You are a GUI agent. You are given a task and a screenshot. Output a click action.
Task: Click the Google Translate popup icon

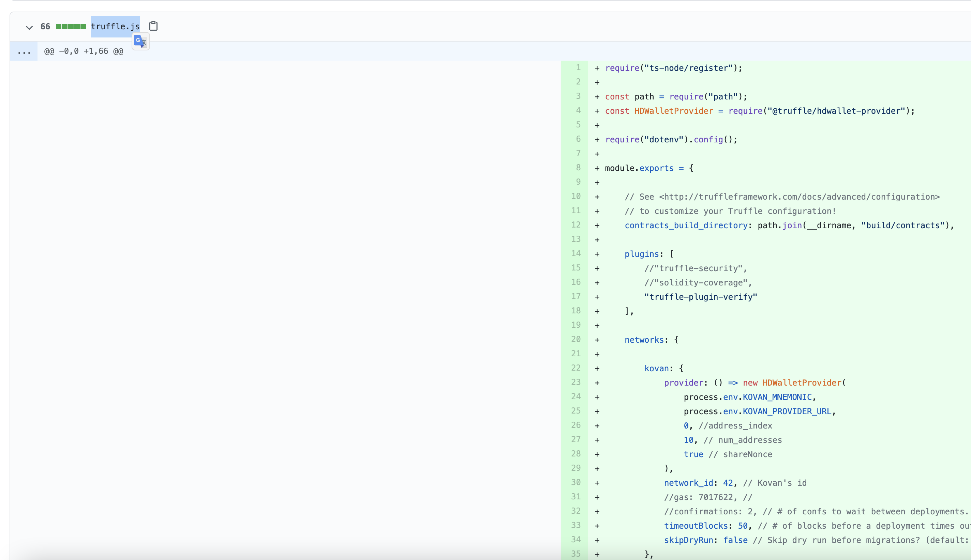click(x=140, y=41)
